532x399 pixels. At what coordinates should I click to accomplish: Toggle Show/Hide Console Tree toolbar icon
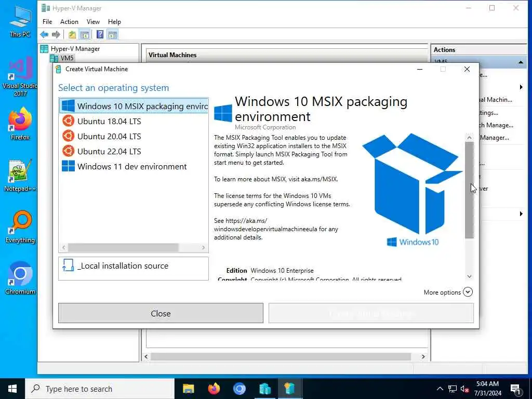85,35
